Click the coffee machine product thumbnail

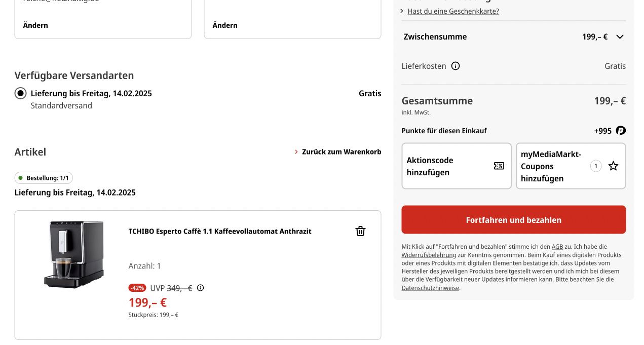coord(74,254)
